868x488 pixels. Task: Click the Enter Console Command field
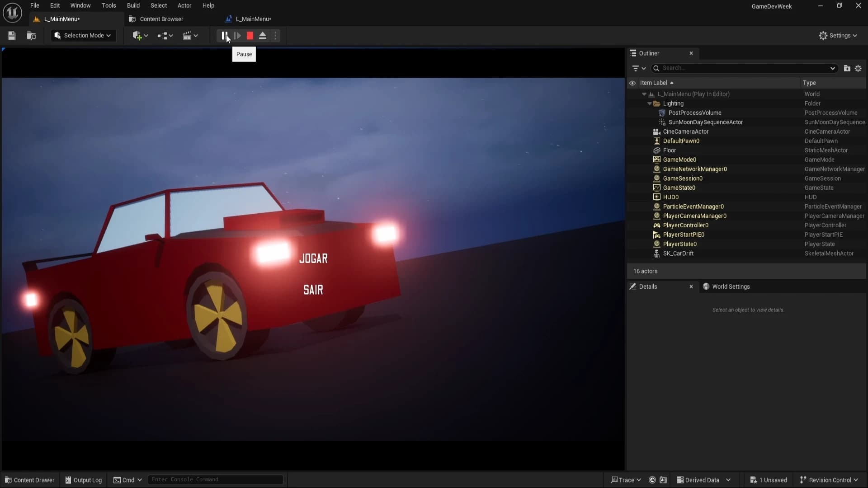coord(215,479)
